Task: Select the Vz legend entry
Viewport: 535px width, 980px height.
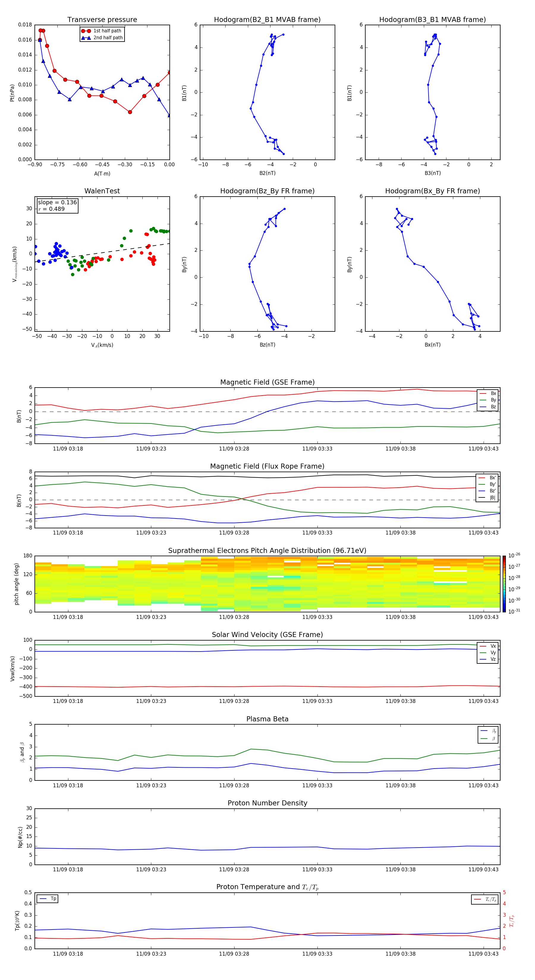Action: [x=488, y=659]
